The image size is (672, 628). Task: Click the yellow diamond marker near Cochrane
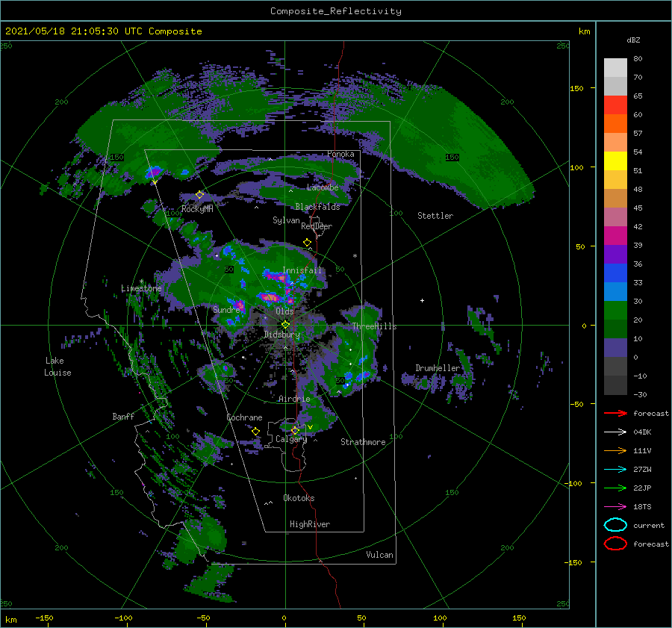pyautogui.click(x=256, y=432)
